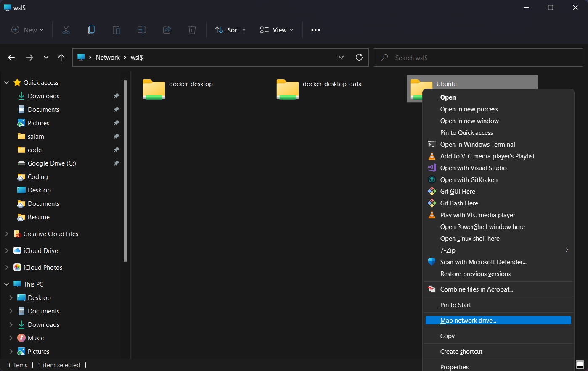Click the Delete trash icon
Image resolution: width=588 pixels, height=371 pixels.
(x=192, y=30)
